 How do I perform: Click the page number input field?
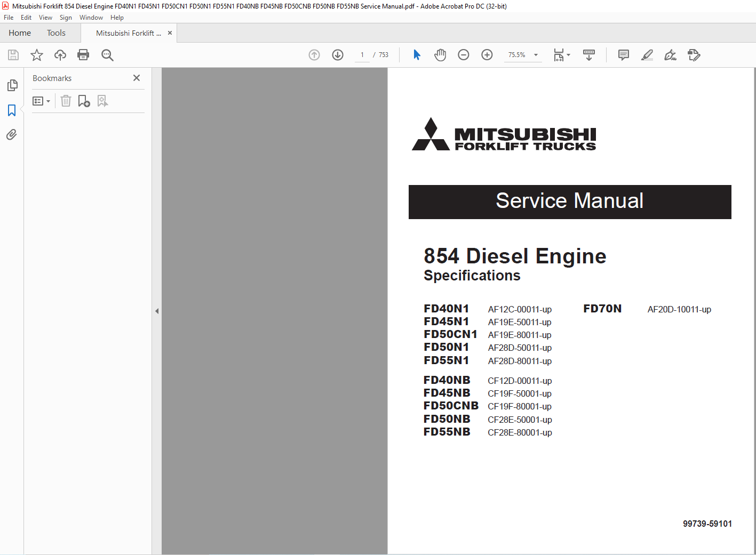[362, 55]
